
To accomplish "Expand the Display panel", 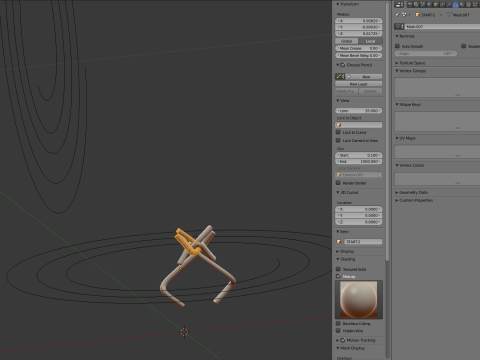I will click(x=338, y=251).
